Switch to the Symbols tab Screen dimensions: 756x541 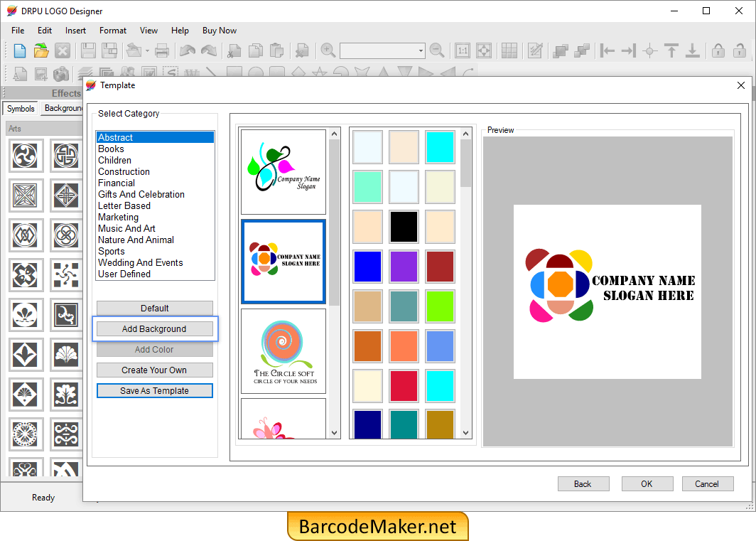[21, 109]
